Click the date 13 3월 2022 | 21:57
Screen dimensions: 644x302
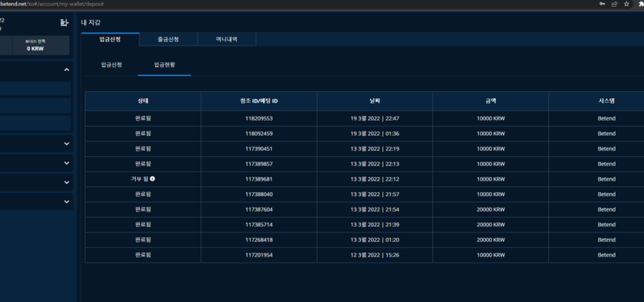375,194
